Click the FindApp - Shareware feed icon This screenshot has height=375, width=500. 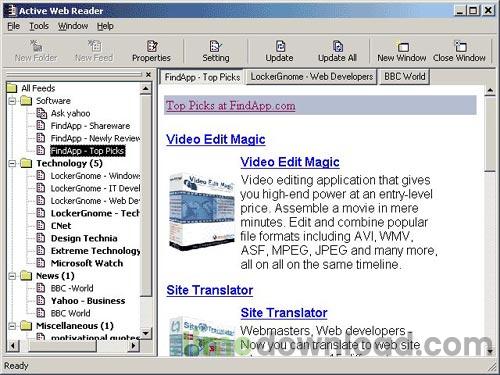click(x=40, y=126)
